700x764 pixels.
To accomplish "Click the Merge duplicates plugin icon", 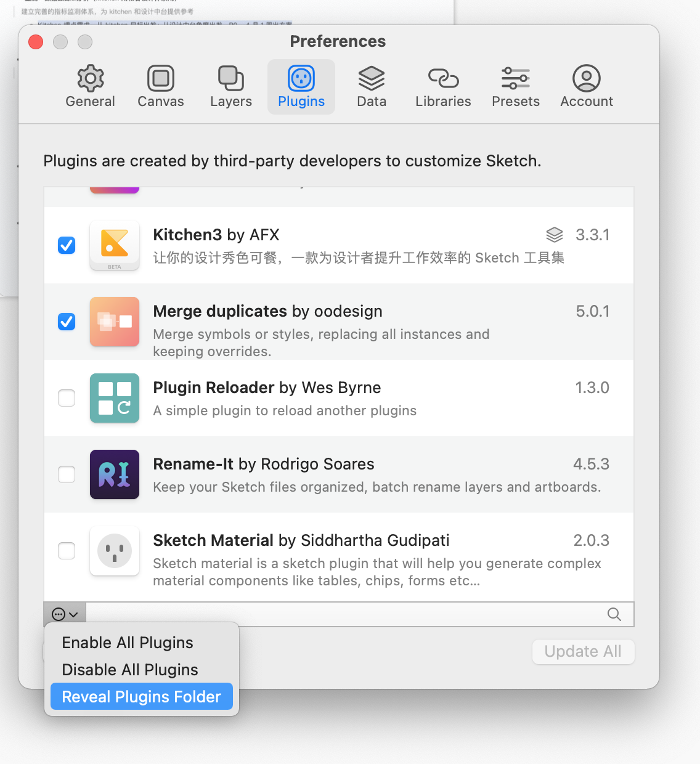I will click(x=115, y=322).
